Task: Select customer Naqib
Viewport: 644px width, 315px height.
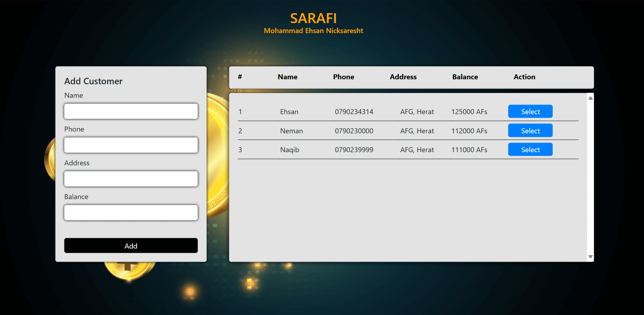Action: (x=530, y=150)
